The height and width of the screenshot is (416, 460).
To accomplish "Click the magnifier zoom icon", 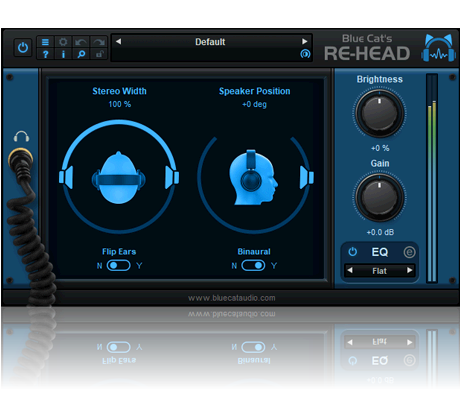I will (81, 54).
